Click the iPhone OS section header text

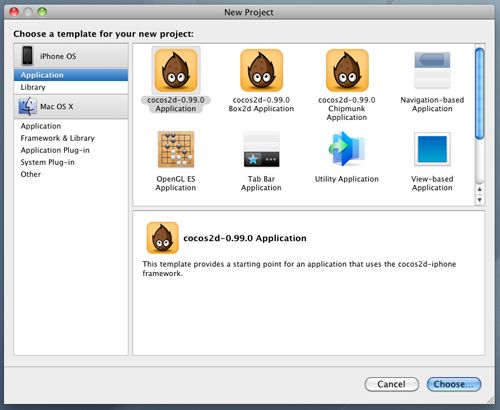tap(58, 56)
